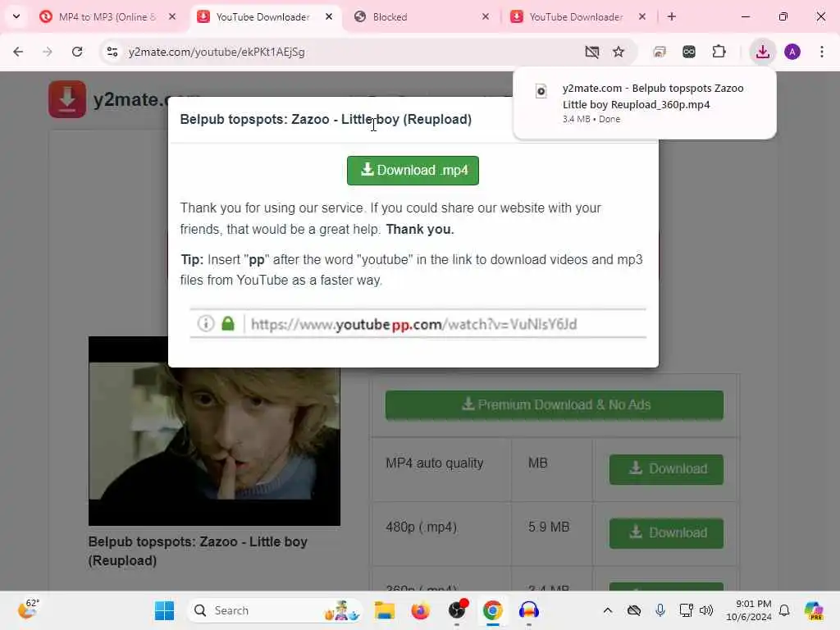Screen dimensions: 840x630
Task: Click the taskbar Search box
Action: point(275,610)
